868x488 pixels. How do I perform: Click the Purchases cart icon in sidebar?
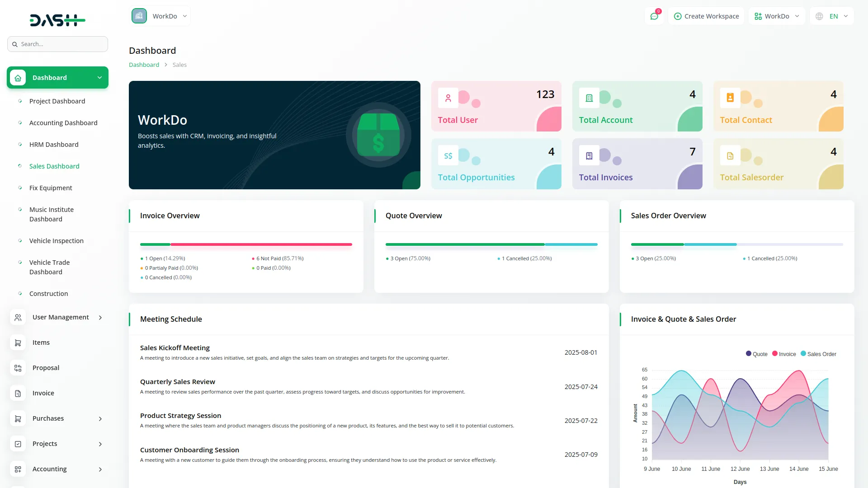[18, 418]
